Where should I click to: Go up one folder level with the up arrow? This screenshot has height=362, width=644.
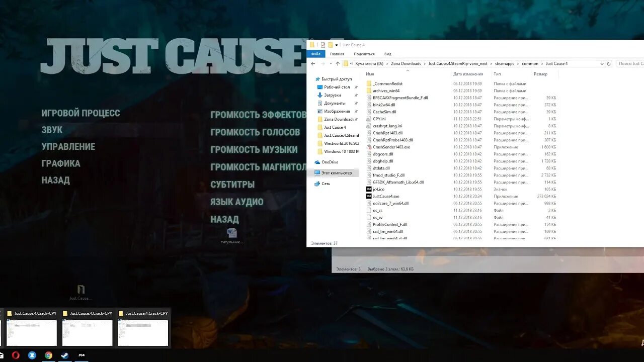coord(338,64)
